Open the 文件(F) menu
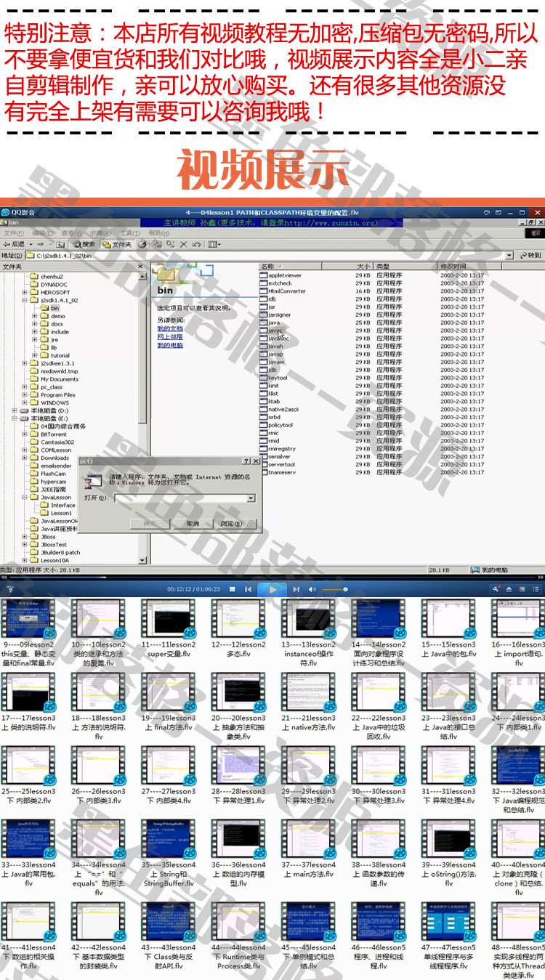 tap(12, 233)
